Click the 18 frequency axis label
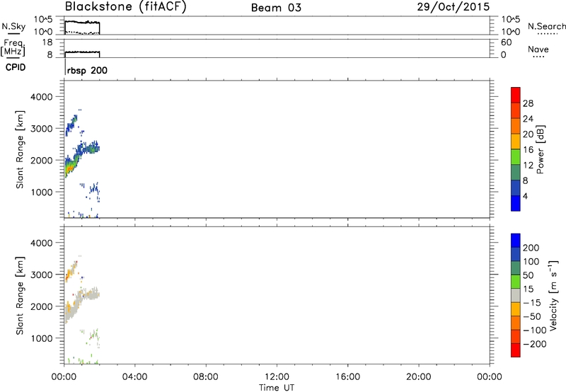This screenshot has width=566, height=392. [47, 42]
